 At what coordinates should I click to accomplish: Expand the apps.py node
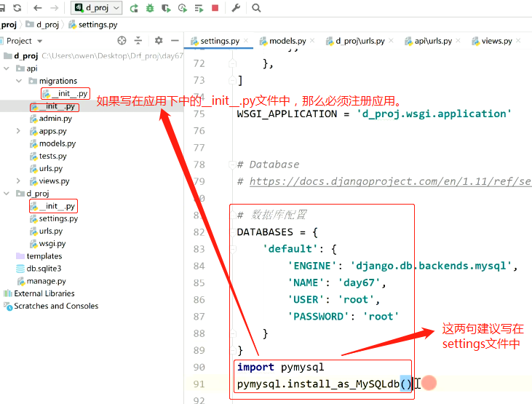[18, 131]
